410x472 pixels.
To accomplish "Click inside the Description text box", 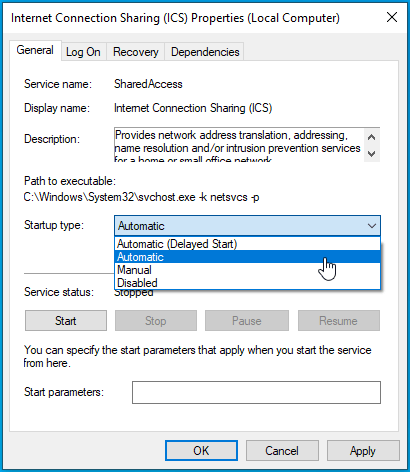I will (239, 145).
